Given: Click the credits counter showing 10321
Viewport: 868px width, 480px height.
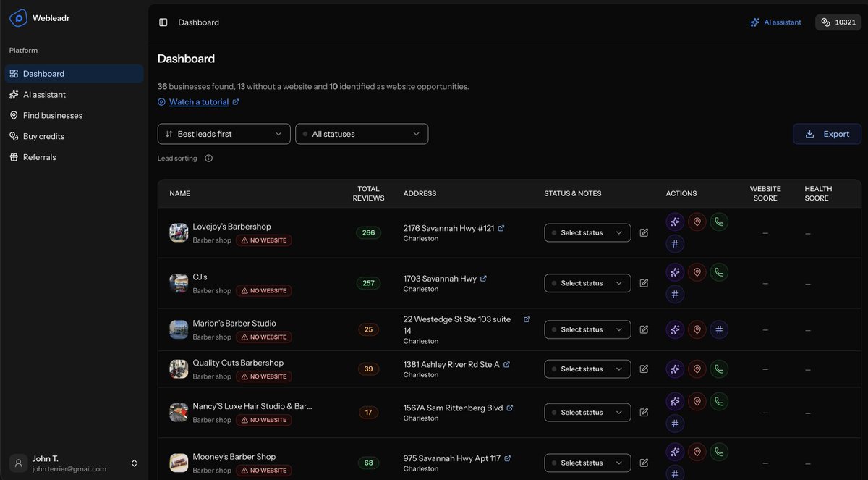Looking at the screenshot, I should coord(838,22).
